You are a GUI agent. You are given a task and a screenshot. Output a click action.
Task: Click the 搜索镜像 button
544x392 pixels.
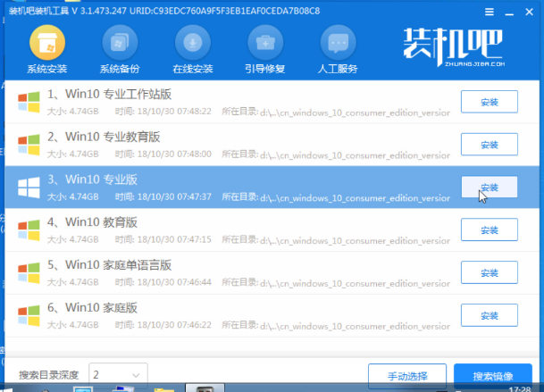[x=492, y=374]
